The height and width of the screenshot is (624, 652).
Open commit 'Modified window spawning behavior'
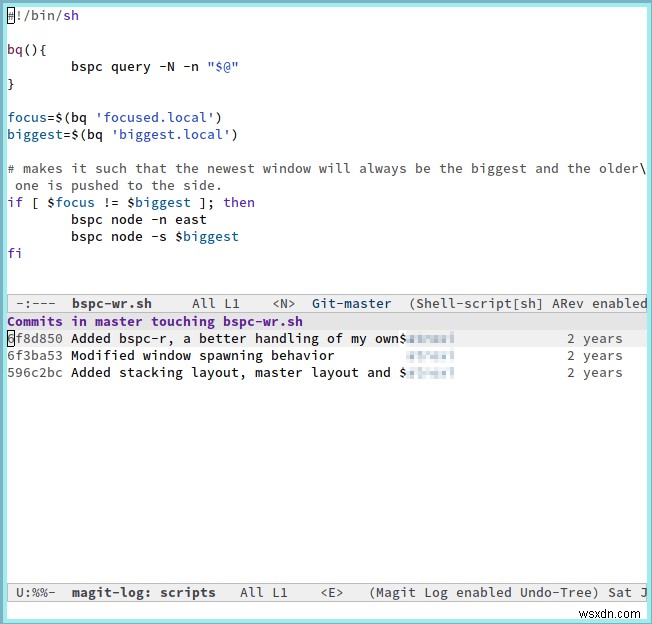(x=203, y=356)
